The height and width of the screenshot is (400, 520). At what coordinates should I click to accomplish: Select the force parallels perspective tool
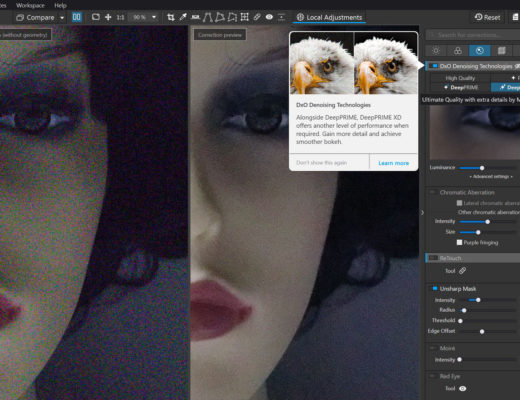click(207, 17)
